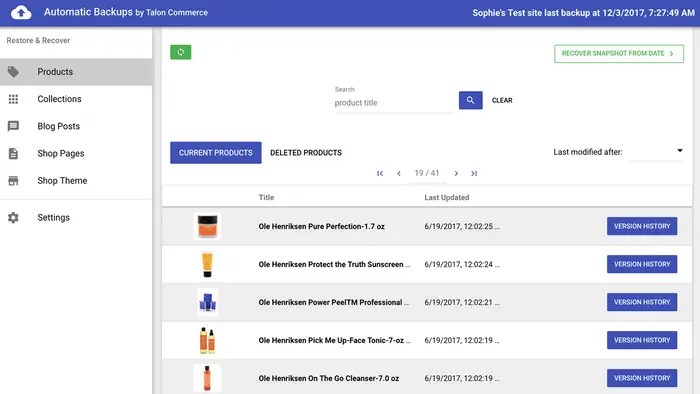The height and width of the screenshot is (394, 700).
Task: Click the Clear search button
Action: pyautogui.click(x=502, y=100)
